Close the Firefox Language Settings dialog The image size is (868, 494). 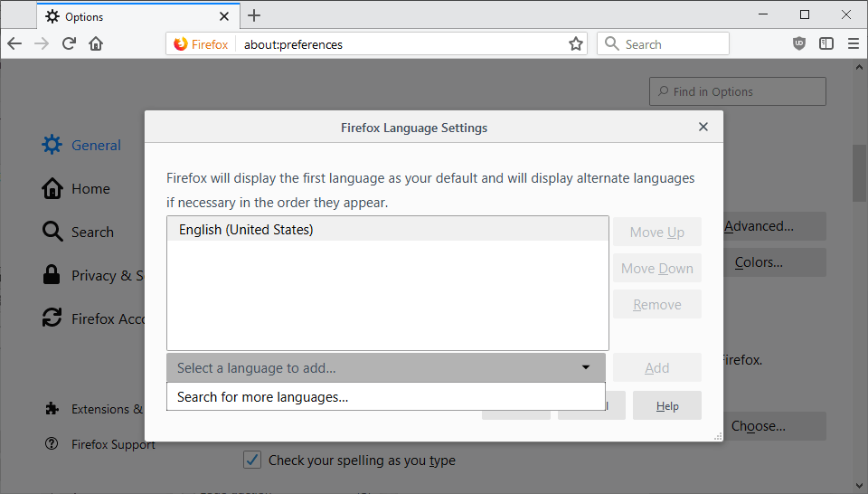click(x=703, y=127)
